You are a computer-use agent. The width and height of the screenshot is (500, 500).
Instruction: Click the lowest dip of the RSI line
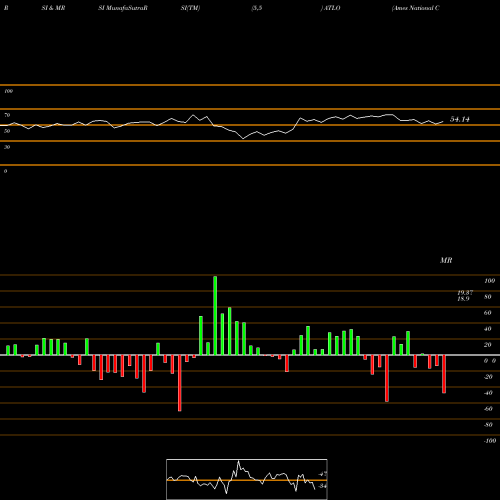click(x=243, y=138)
